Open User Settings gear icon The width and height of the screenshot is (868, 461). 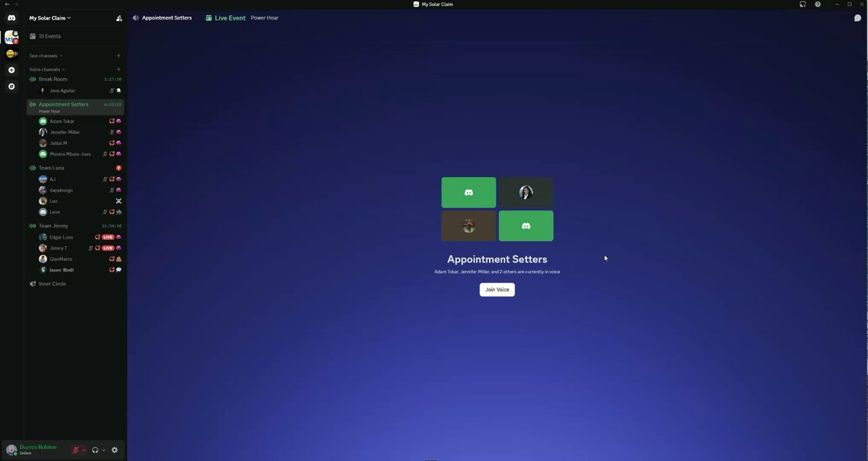115,449
